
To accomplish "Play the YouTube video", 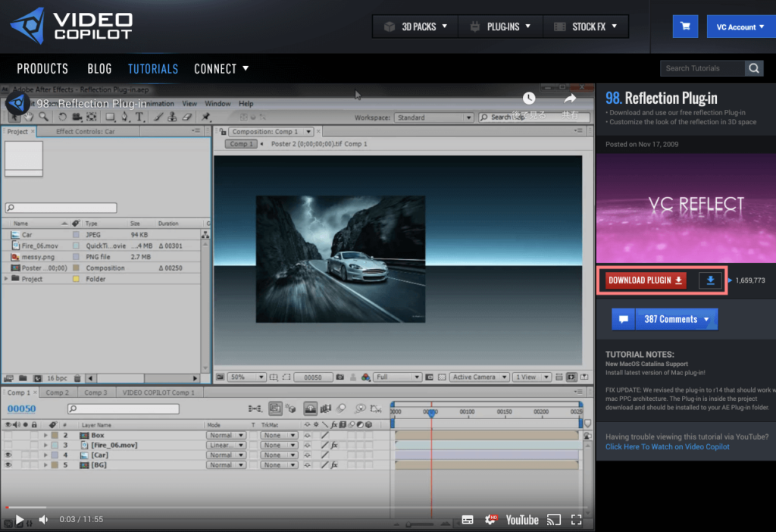I will [x=19, y=520].
